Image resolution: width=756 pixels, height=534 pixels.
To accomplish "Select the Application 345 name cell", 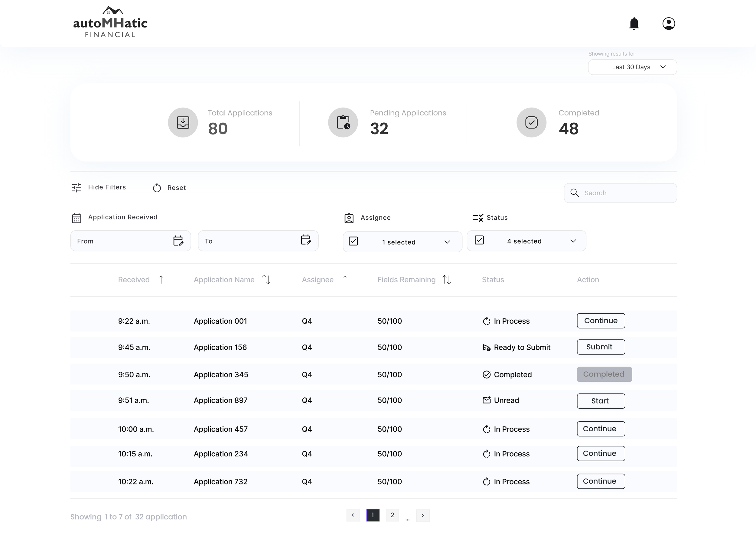I will click(221, 375).
